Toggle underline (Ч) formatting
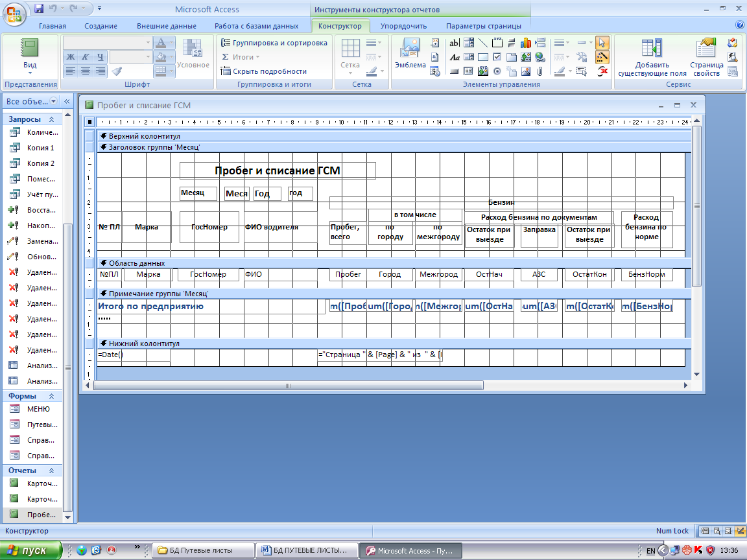 (x=100, y=57)
